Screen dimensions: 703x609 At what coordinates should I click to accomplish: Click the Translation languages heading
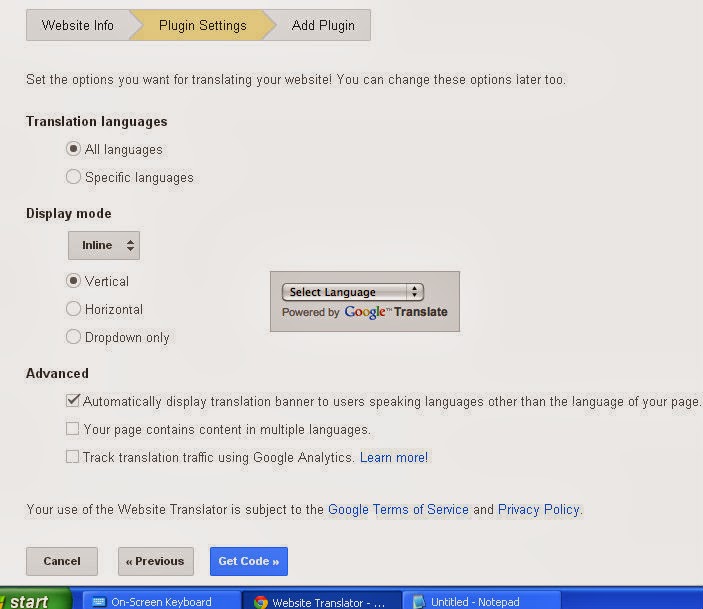96,122
